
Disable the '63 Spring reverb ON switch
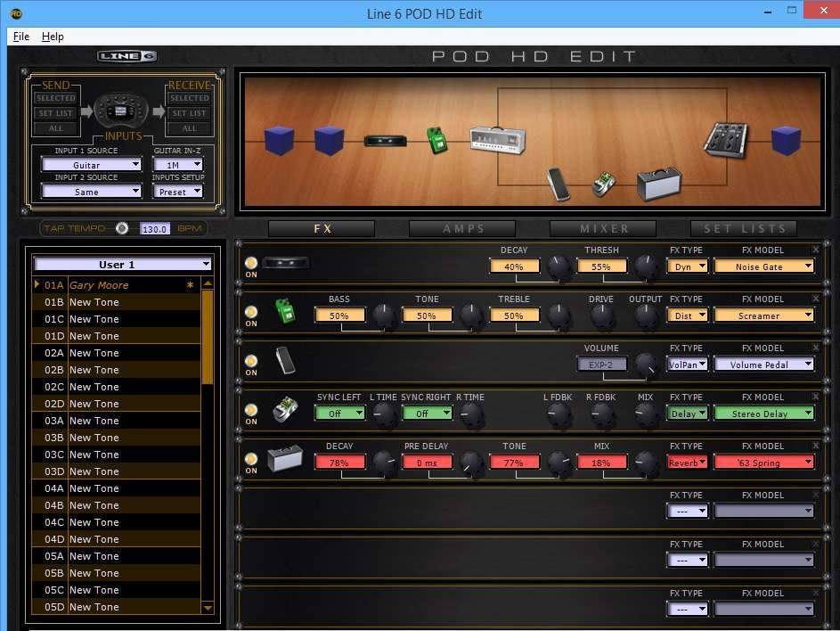(x=251, y=459)
